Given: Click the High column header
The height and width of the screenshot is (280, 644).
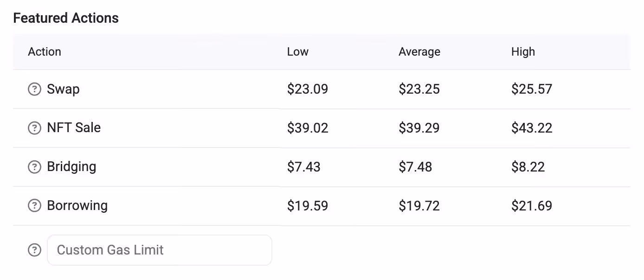Looking at the screenshot, I should (523, 52).
